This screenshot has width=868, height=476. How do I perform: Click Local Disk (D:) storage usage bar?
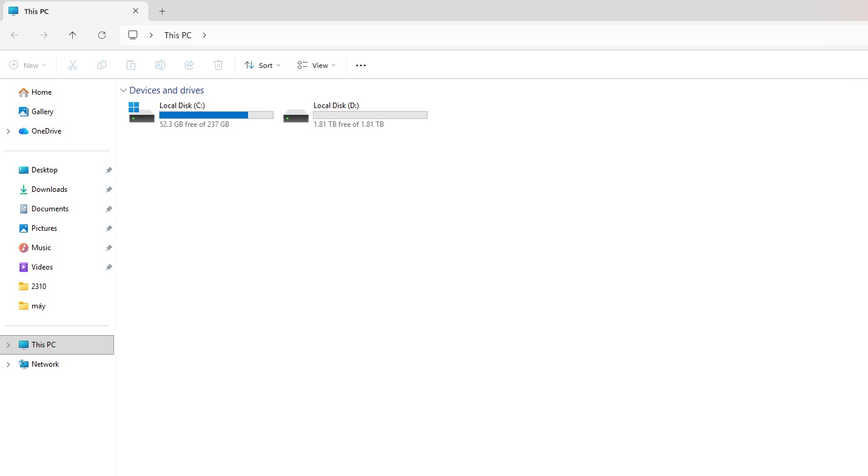click(x=370, y=115)
